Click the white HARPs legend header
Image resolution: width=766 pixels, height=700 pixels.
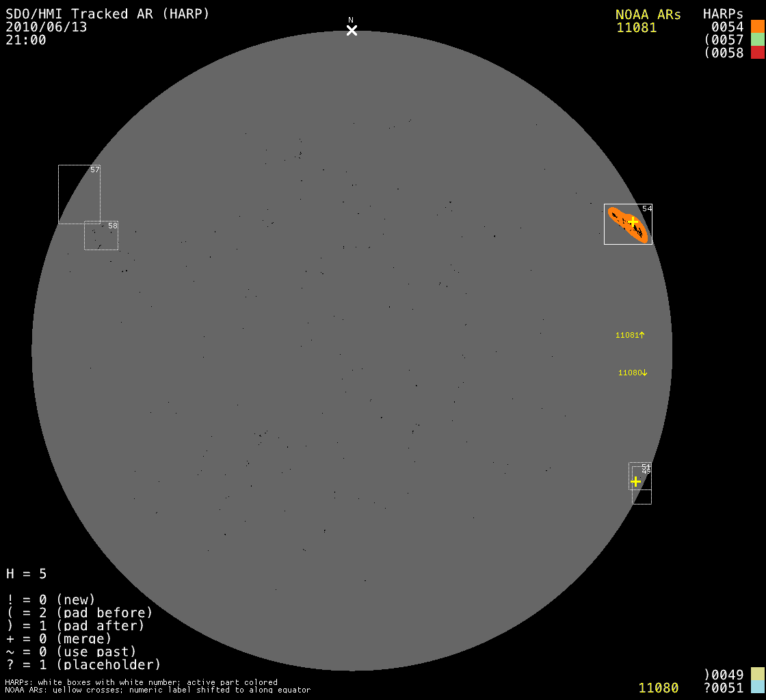(x=723, y=14)
